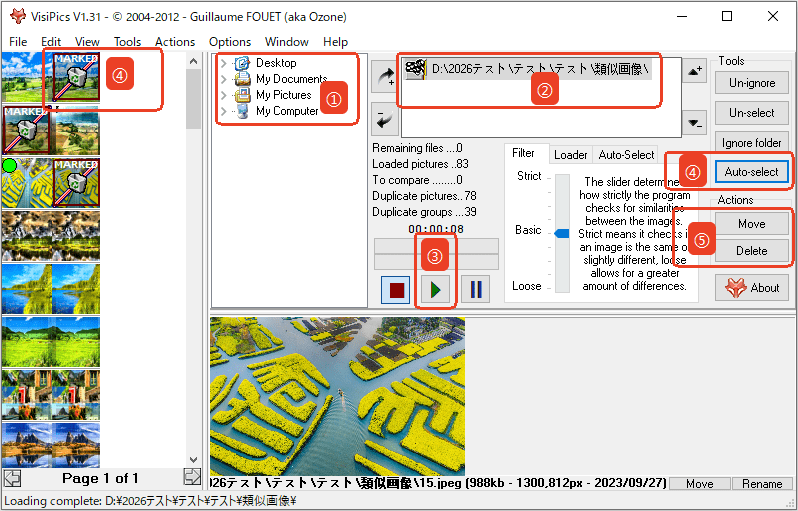The image size is (798, 511).
Task: Click the My Pictures icon in tree
Action: [243, 95]
